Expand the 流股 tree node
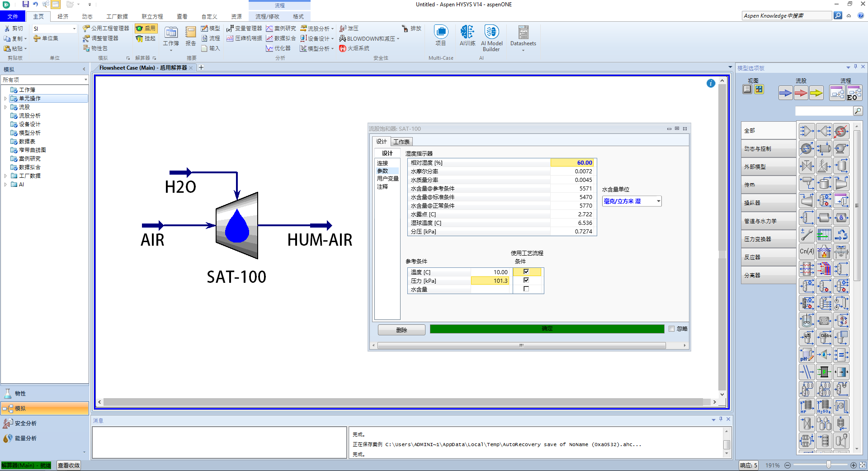The width and height of the screenshot is (868, 471). pyautogui.click(x=5, y=107)
